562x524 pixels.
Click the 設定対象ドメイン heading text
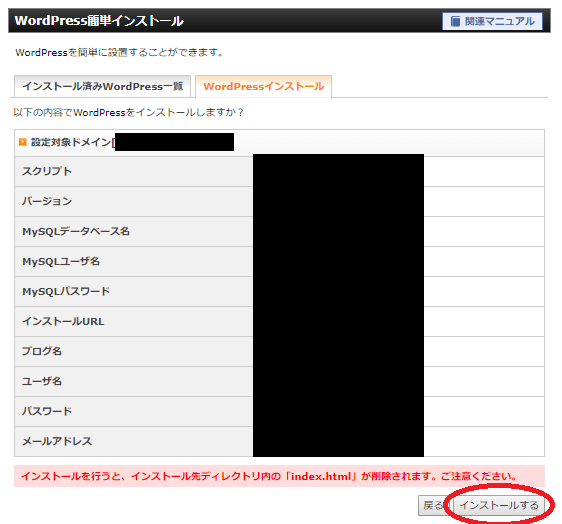pyautogui.click(x=71, y=142)
